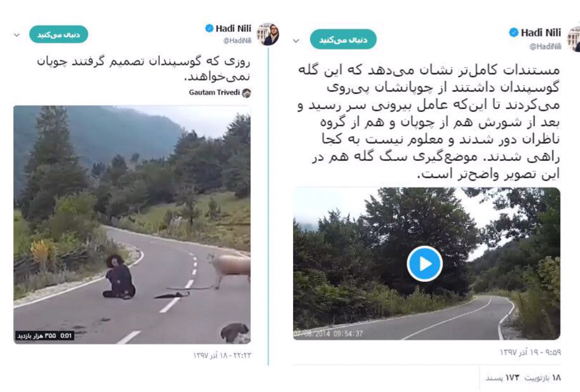Click the partial avatar in the right tweet
Viewport: 580px width, 392px height.
(x=573, y=38)
